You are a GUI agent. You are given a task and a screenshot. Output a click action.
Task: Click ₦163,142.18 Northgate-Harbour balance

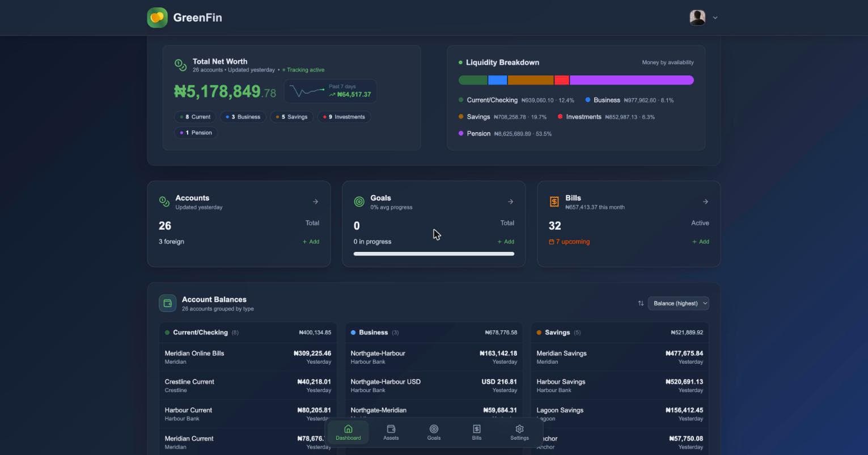pos(498,353)
